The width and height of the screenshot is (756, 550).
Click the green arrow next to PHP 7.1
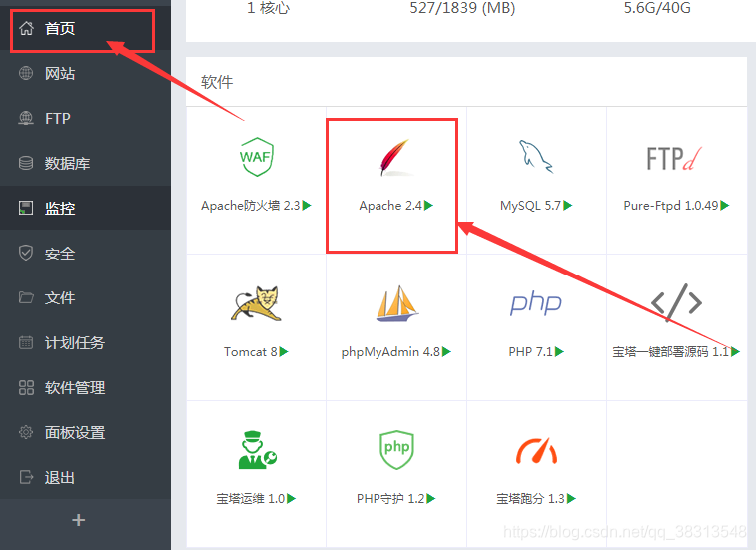pos(559,352)
